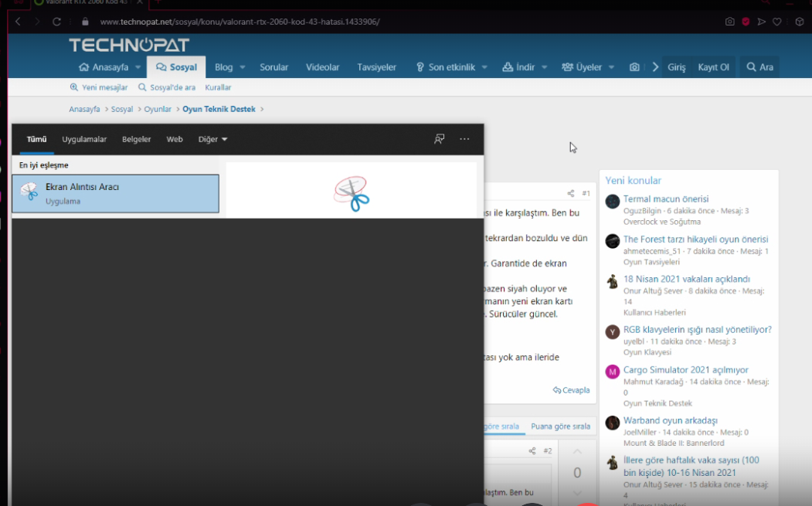Screen dimensions: 812x506
Task: Go back with the browser back arrow
Action: point(18,22)
